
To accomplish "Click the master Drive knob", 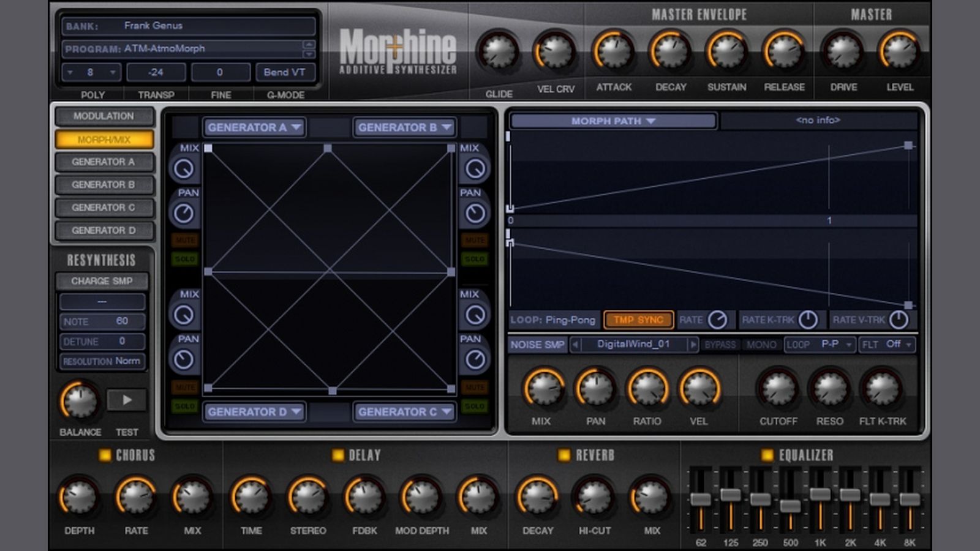I will pyautogui.click(x=843, y=52).
